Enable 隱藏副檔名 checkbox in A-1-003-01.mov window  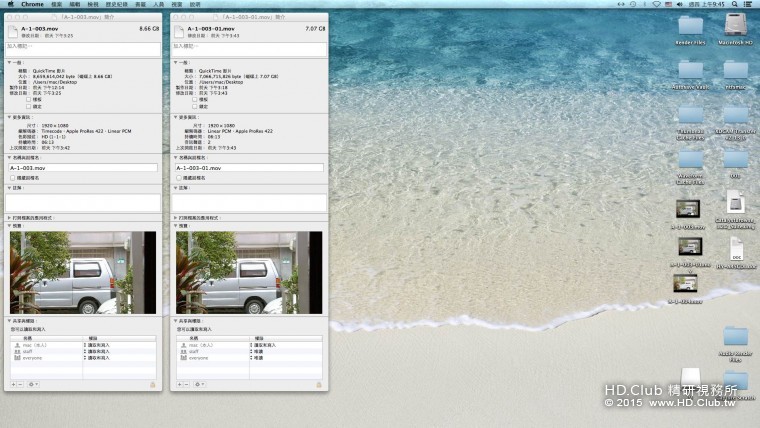coord(179,178)
